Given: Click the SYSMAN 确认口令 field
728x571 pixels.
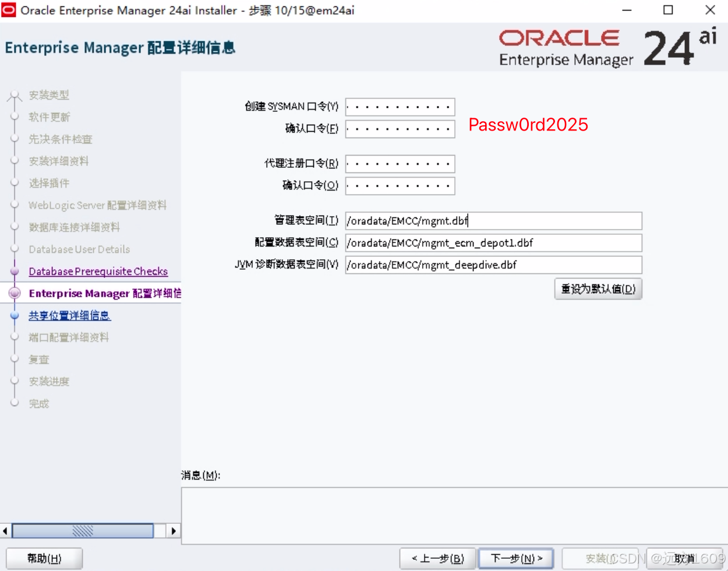Looking at the screenshot, I should point(400,129).
